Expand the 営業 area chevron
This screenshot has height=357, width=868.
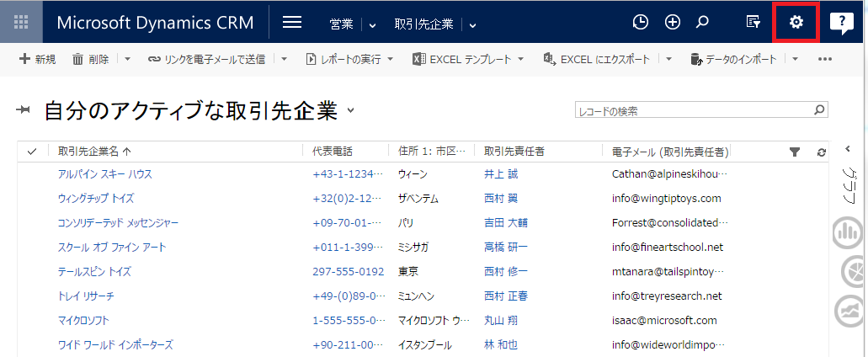tap(372, 25)
